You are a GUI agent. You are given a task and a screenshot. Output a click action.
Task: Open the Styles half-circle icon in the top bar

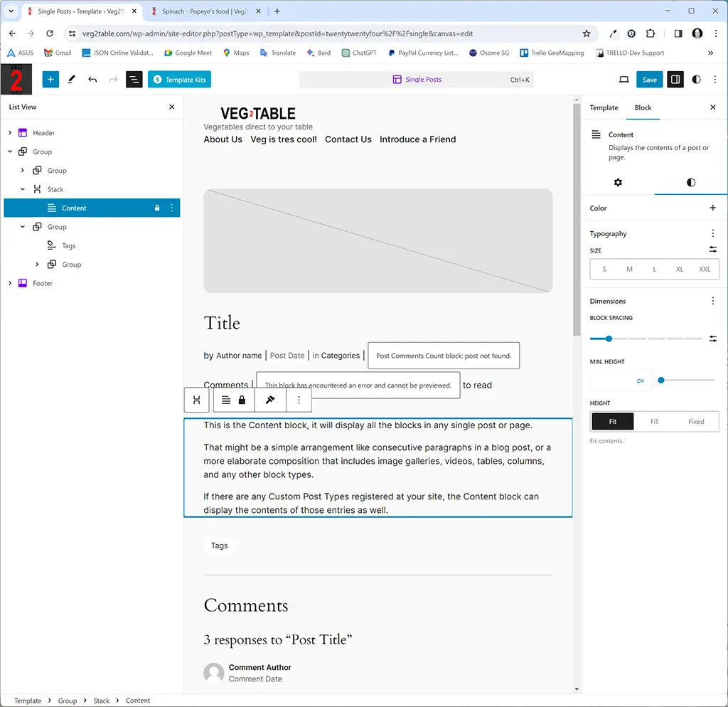point(696,80)
